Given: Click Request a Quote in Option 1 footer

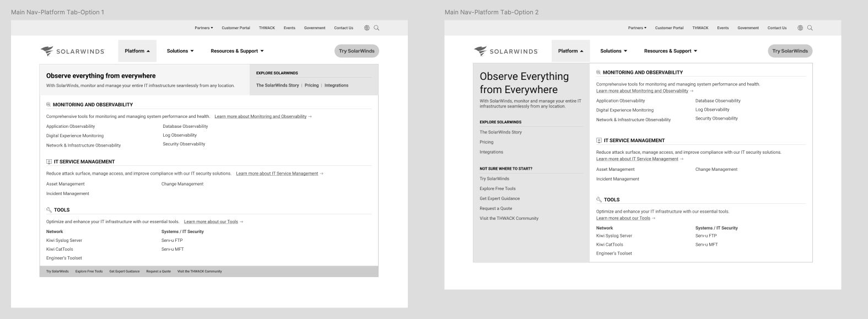Looking at the screenshot, I should point(158,272).
